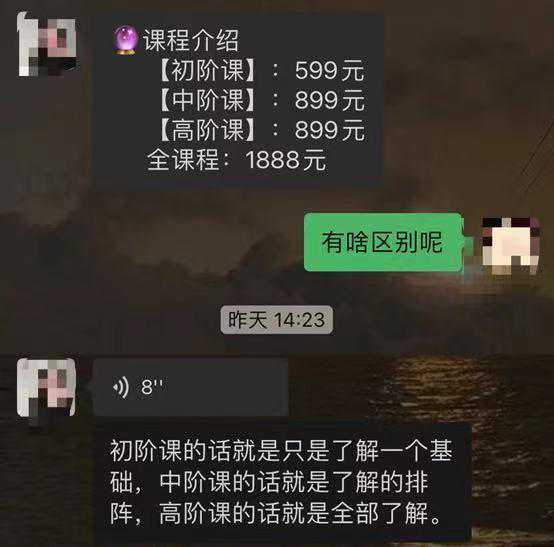Screen dimensions: 554x547
Task: Tap the 昨天 14:23 timestamp label
Action: (277, 320)
